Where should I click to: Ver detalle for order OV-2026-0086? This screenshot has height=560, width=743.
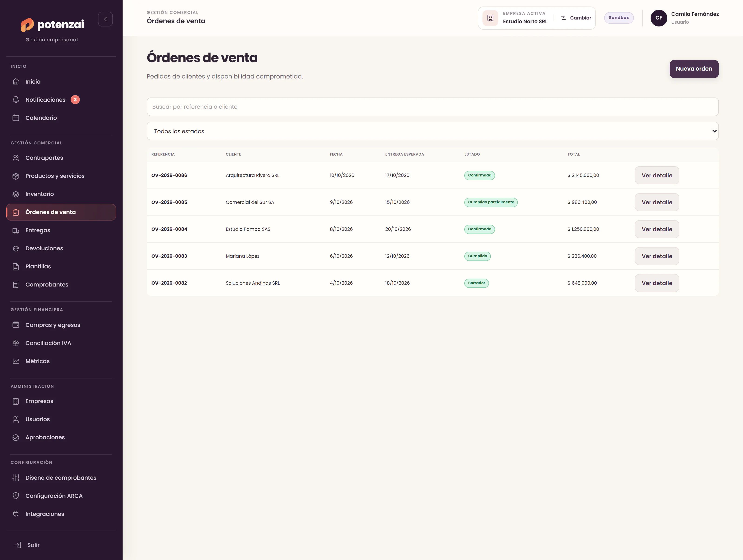point(657,175)
